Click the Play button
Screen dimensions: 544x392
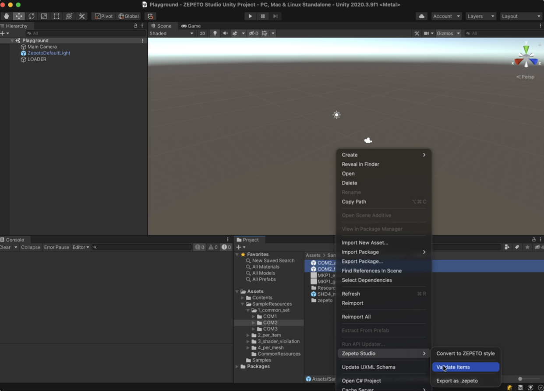(x=250, y=16)
